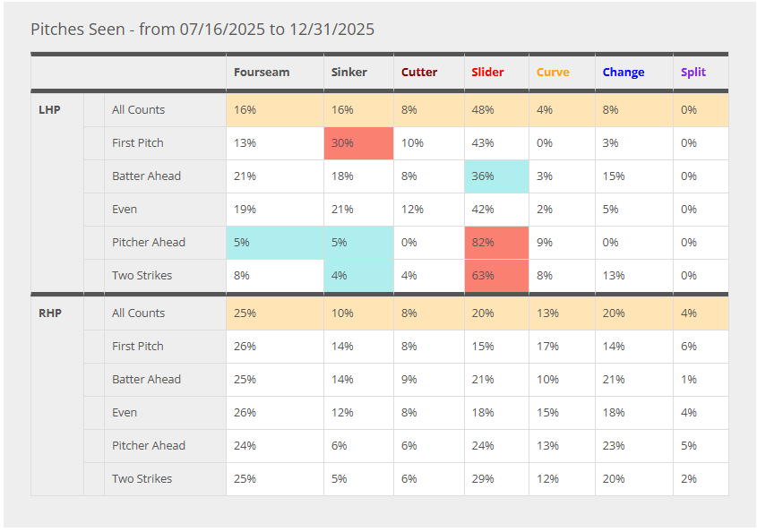
Task: Click the Fourseam column header
Action: [x=262, y=73]
